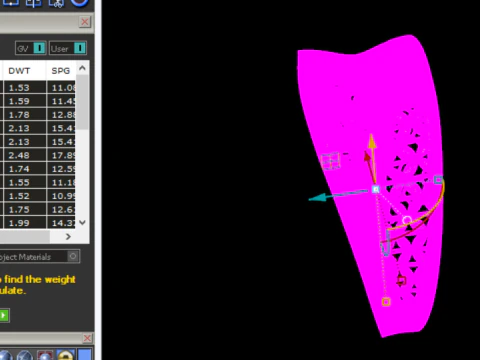Sort by the SPG column header
Screen dimensions: 480x360
[x=61, y=71]
